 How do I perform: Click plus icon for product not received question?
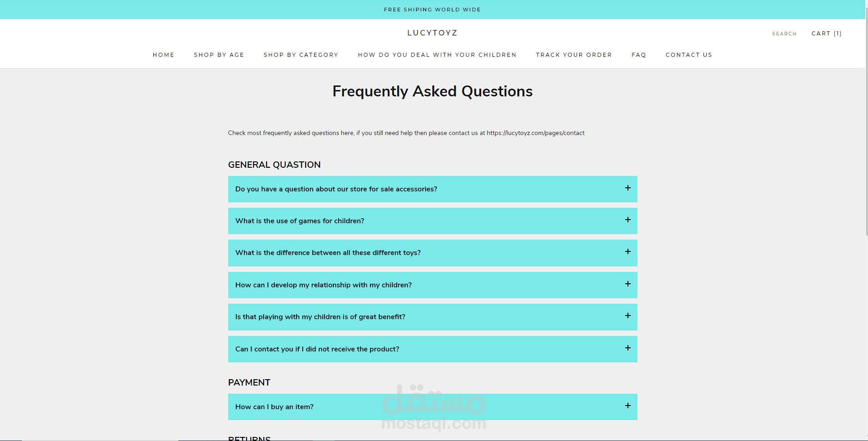click(627, 348)
